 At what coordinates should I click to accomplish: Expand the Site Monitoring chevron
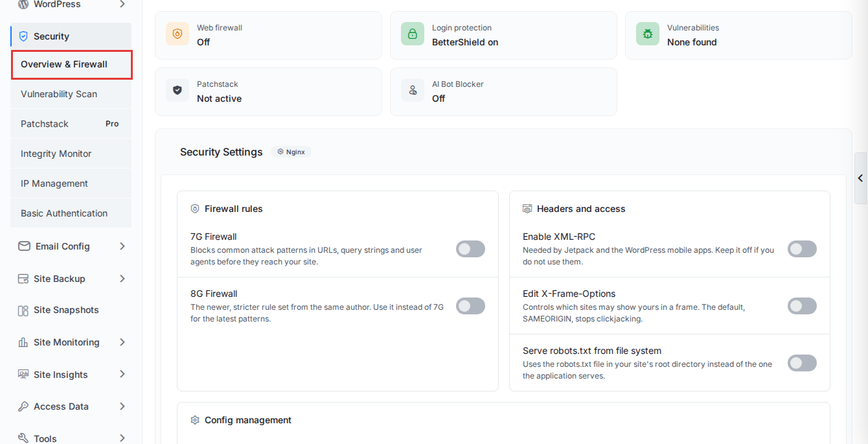click(122, 342)
